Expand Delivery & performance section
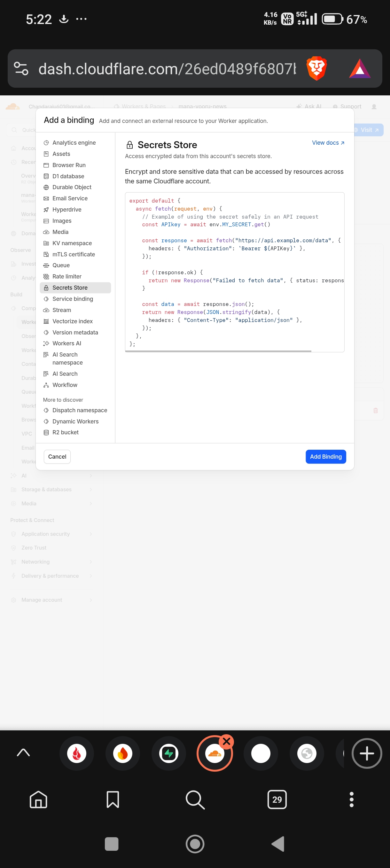 tap(51, 576)
